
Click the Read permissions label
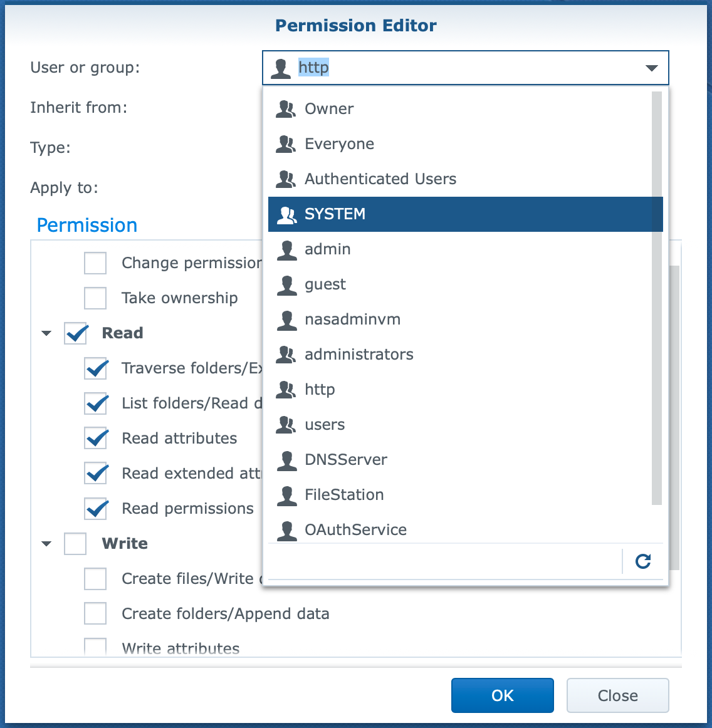point(187,509)
